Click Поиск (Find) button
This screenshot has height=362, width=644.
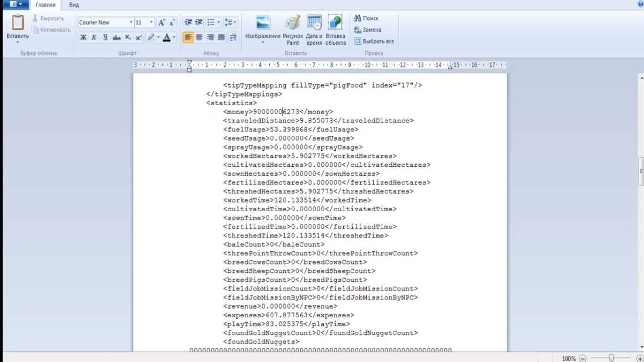(367, 18)
